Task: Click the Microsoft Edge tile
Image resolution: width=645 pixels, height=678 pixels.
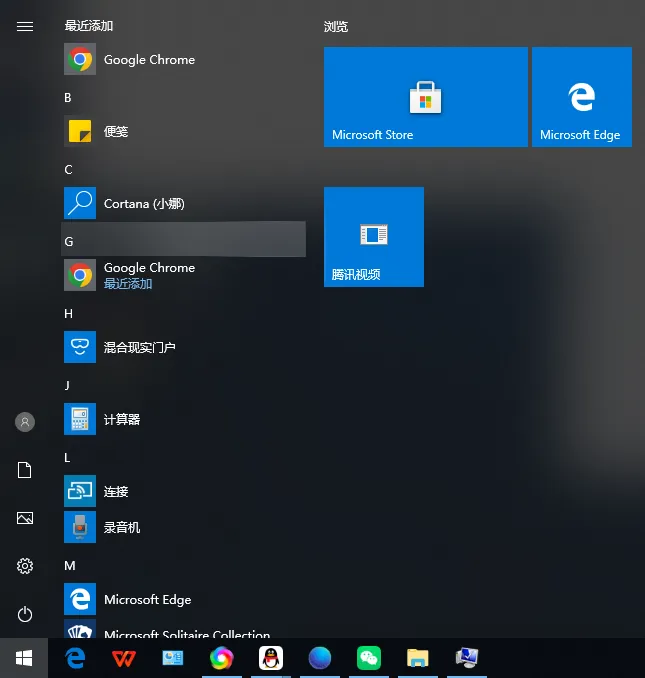Action: (x=582, y=97)
